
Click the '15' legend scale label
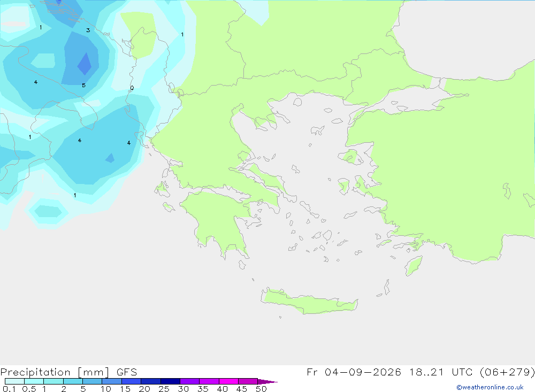(x=125, y=389)
